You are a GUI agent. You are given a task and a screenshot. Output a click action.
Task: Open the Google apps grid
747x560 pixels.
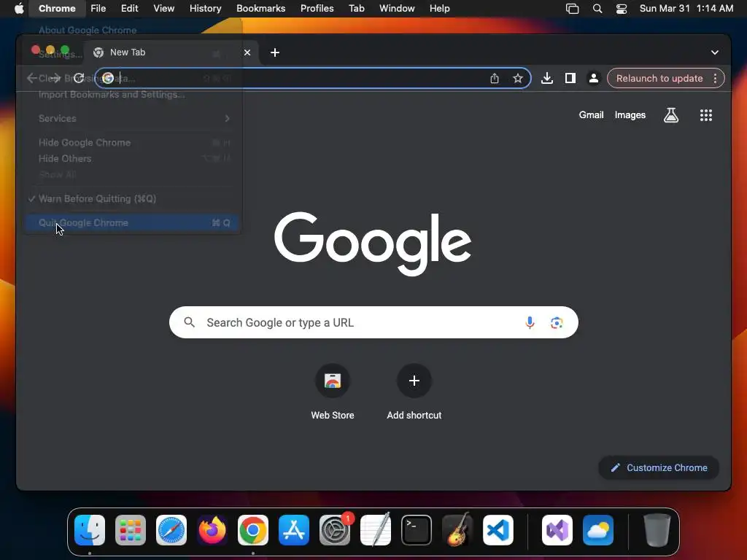706,114
